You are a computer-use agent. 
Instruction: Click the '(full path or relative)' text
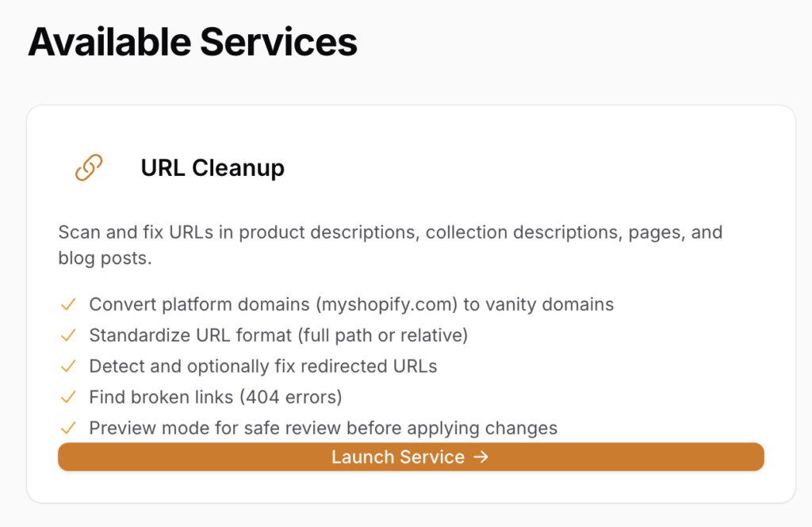point(383,335)
